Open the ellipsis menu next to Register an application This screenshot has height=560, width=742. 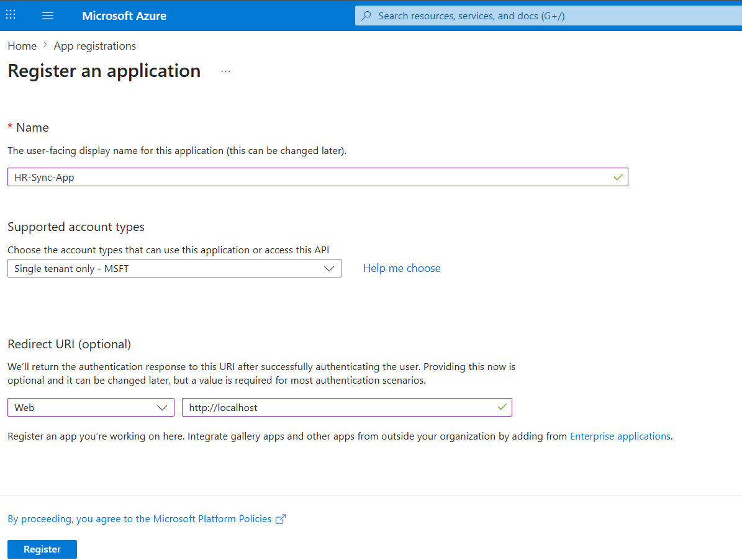(x=226, y=71)
